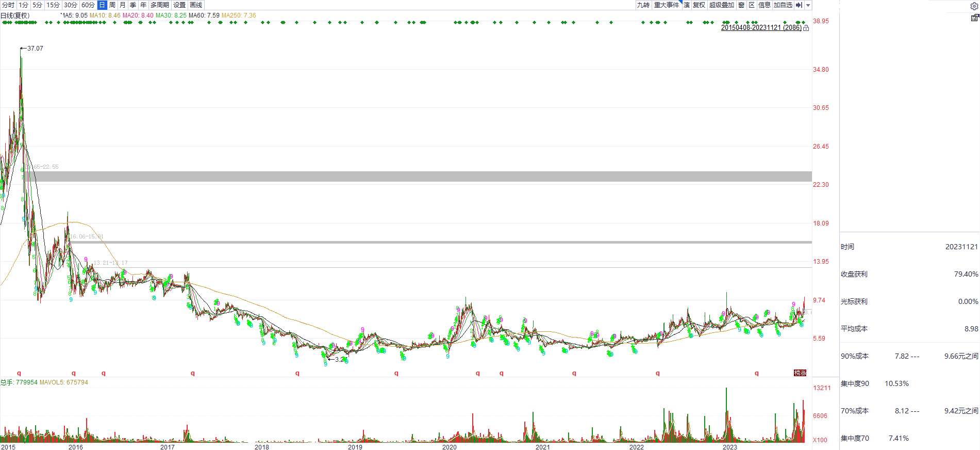Switch to the 月 monthly chart
Screen dimensions: 980x450
(x=123, y=5)
